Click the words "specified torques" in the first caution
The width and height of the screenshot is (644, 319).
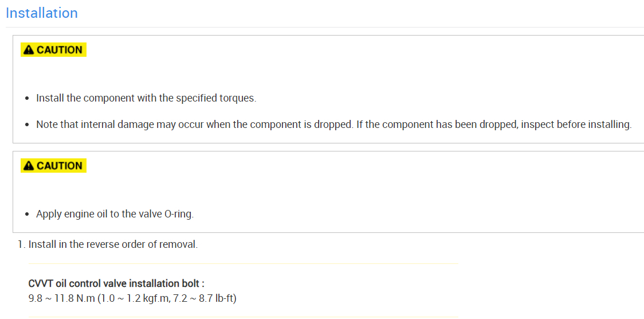[219, 98]
